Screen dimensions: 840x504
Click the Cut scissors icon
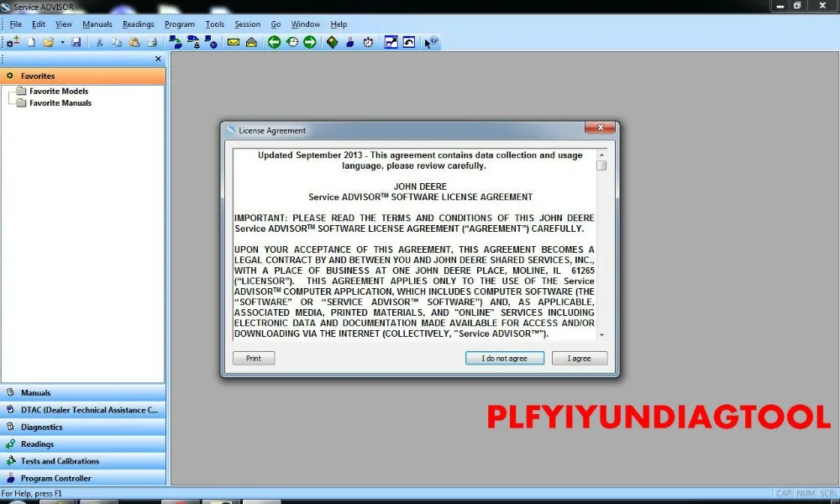pos(99,42)
